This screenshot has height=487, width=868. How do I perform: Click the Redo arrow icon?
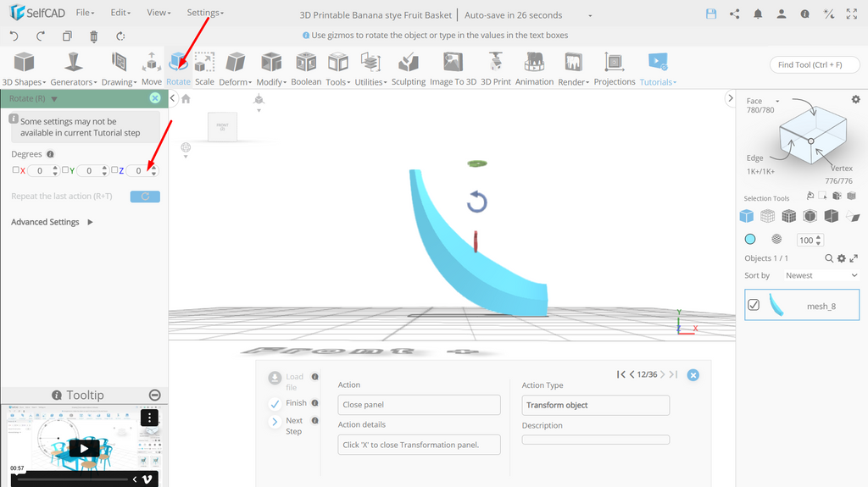click(41, 36)
